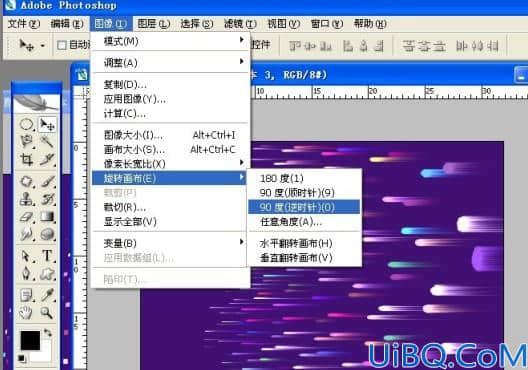Image resolution: width=528 pixels, height=370 pixels.
Task: Select the Zoom magnifier tool
Action: click(x=47, y=313)
